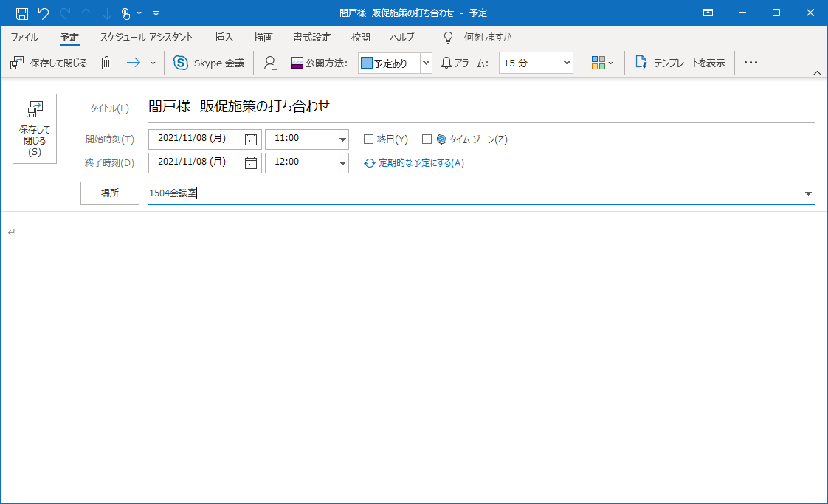The height and width of the screenshot is (504, 828).
Task: Open the 何をしますか search lightbulb
Action: coord(446,37)
